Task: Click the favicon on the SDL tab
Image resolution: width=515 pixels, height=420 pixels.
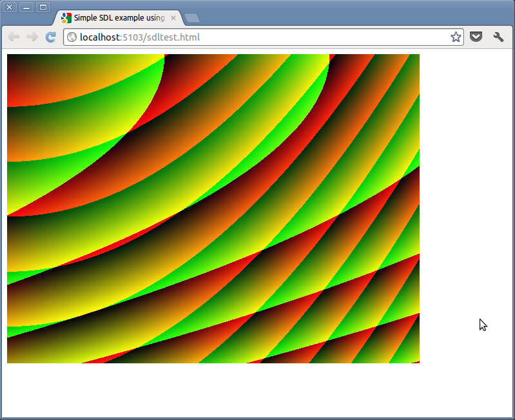Action: click(x=66, y=18)
